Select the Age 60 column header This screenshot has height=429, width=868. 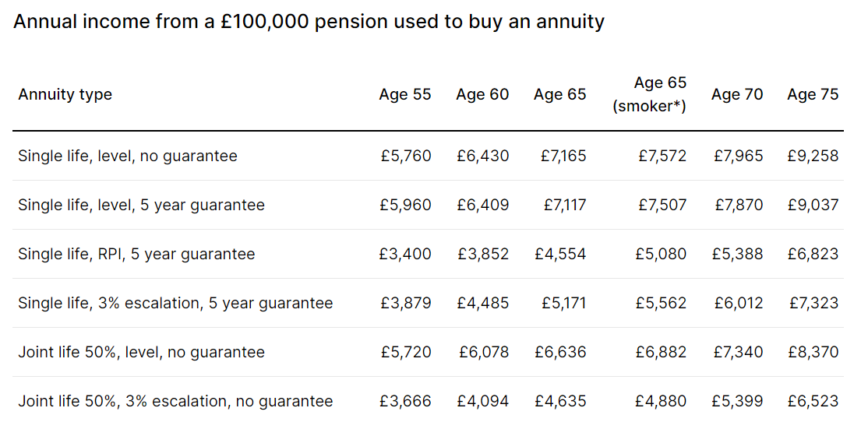482,94
